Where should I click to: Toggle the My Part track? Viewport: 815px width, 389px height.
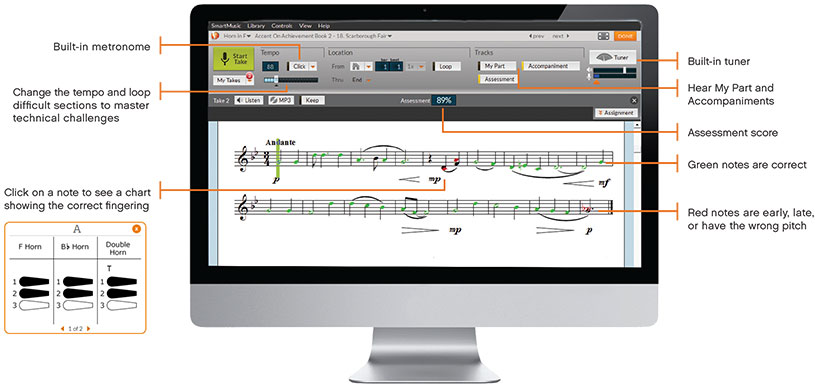pos(497,66)
